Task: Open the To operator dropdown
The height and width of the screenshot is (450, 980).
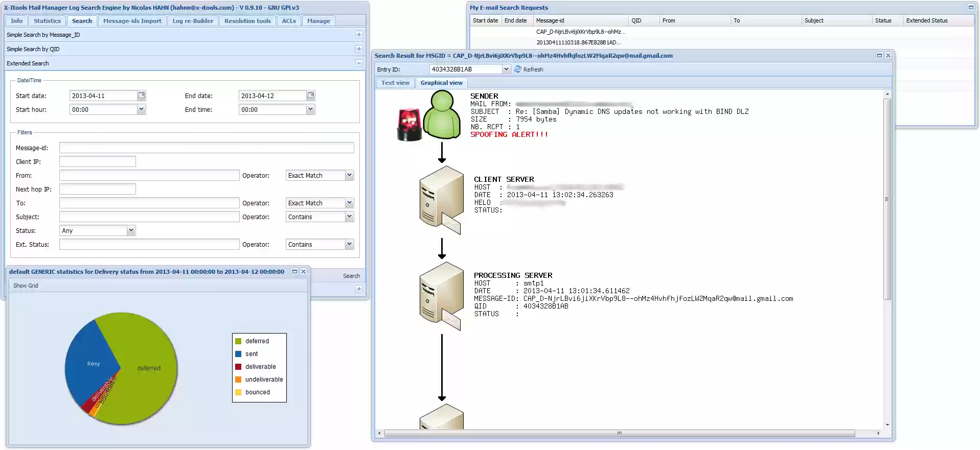Action: click(350, 203)
